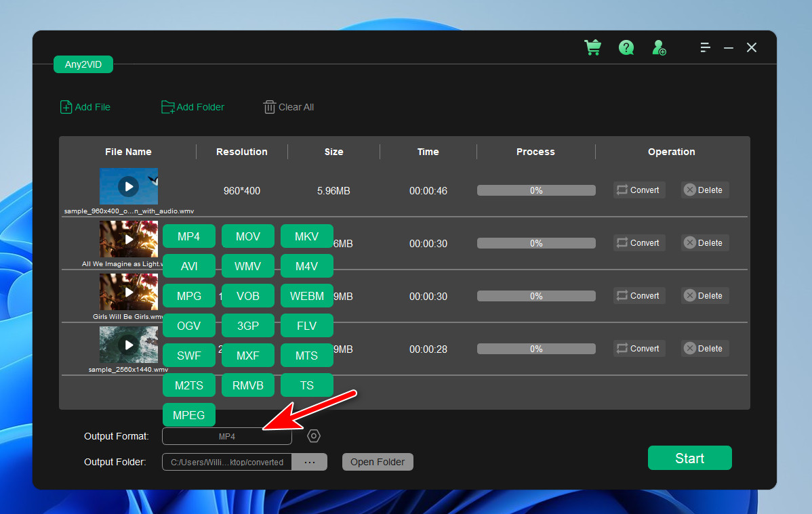Choose MXF output format
The height and width of the screenshot is (514, 812).
click(x=247, y=356)
